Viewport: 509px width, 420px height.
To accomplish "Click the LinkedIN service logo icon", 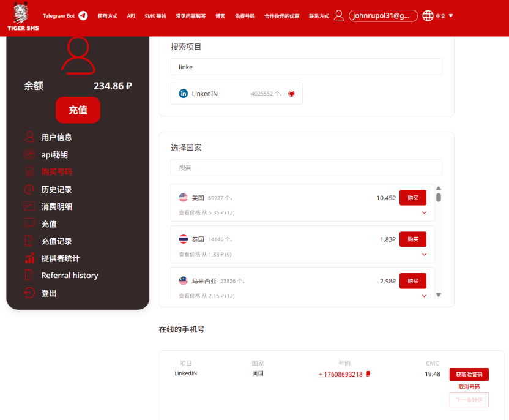I will [184, 94].
